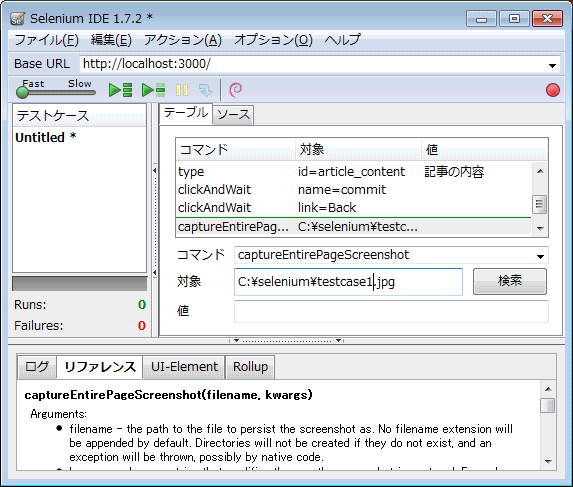Click into the コマンド input field

tap(384, 255)
